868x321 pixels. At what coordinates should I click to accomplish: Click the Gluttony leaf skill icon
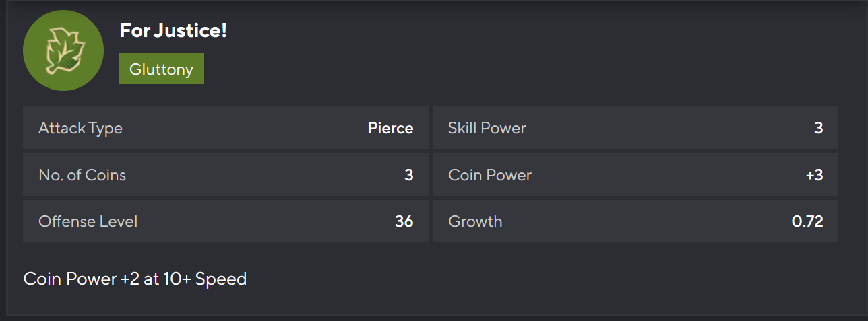pos(63,50)
